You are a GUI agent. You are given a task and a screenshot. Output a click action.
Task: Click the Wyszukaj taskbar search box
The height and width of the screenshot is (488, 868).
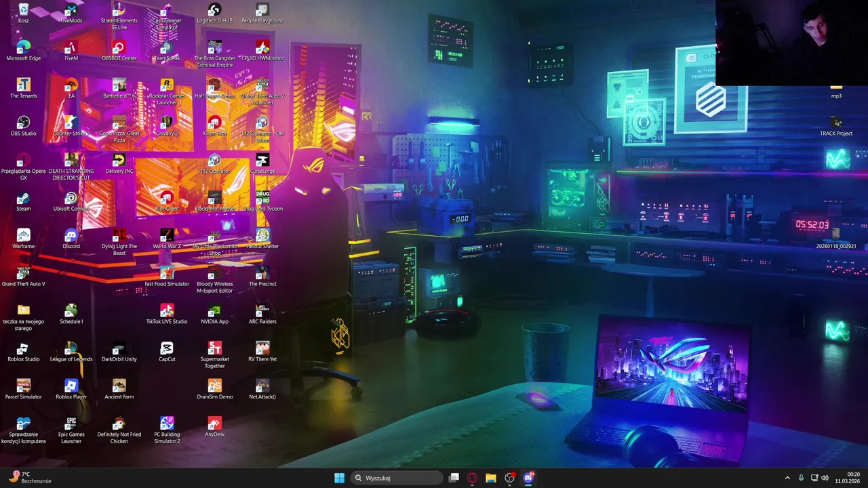pyautogui.click(x=396, y=478)
